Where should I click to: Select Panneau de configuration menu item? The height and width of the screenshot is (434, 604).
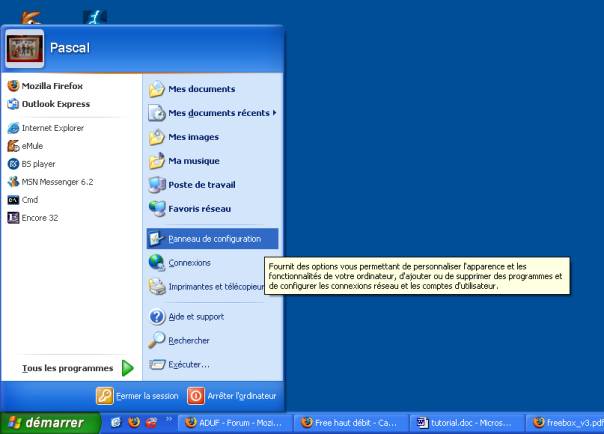(212, 239)
